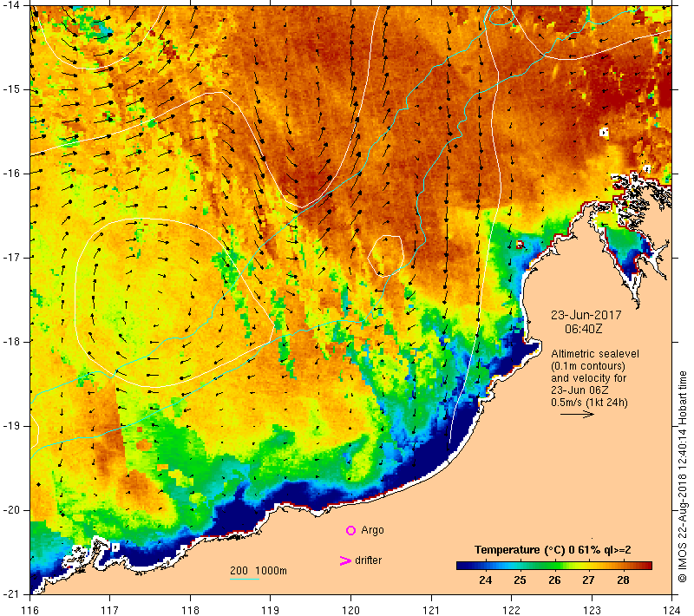Screen dimensions: 694x616
Task: Click the longitude axis label 117
Action: tap(110, 610)
